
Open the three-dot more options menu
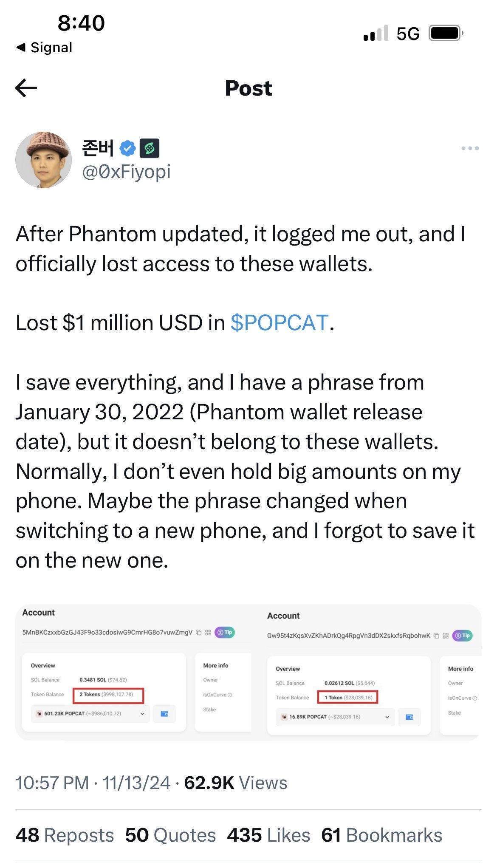tap(470, 148)
